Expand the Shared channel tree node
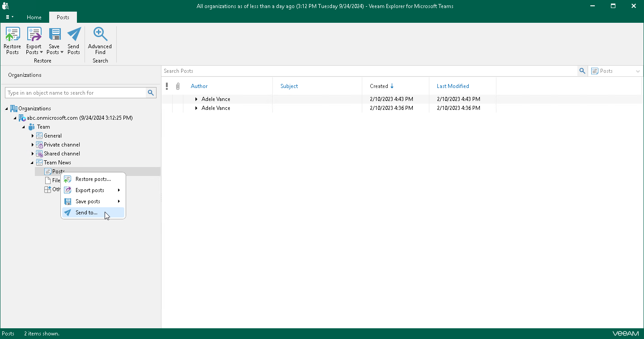 [33, 154]
